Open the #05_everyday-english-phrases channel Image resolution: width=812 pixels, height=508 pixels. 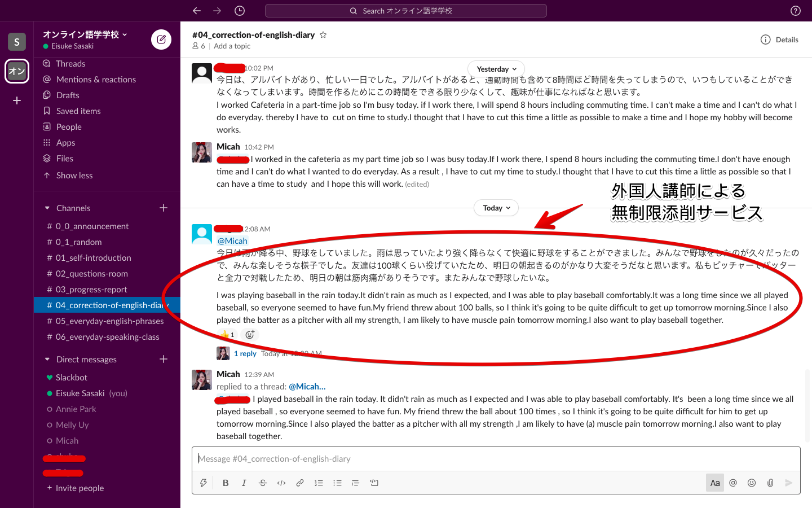click(109, 321)
